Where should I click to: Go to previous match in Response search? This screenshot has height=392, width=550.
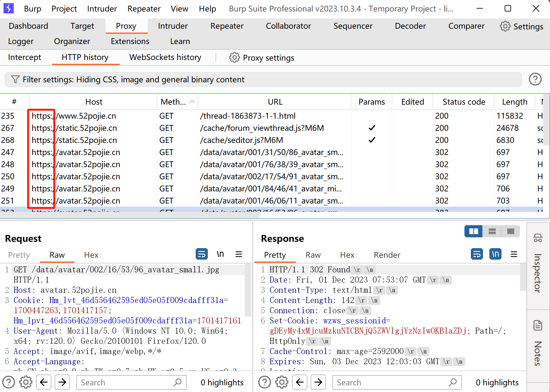300,382
